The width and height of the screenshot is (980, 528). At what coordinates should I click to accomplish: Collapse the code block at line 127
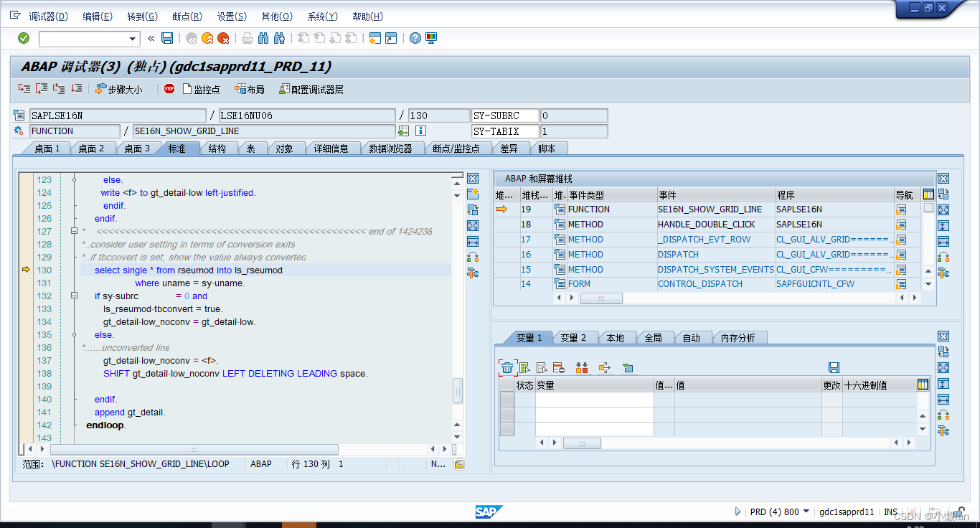point(74,231)
